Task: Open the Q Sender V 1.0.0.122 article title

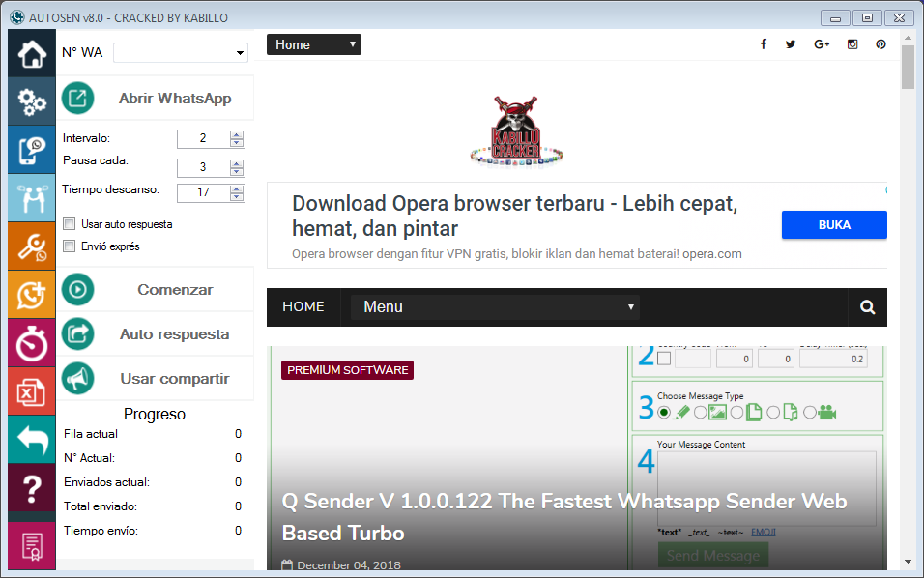Action: [563, 517]
